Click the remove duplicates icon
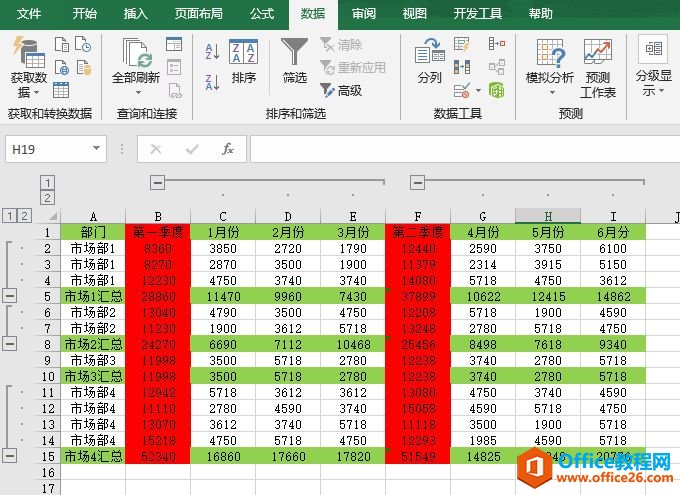This screenshot has height=495, width=680. (461, 67)
